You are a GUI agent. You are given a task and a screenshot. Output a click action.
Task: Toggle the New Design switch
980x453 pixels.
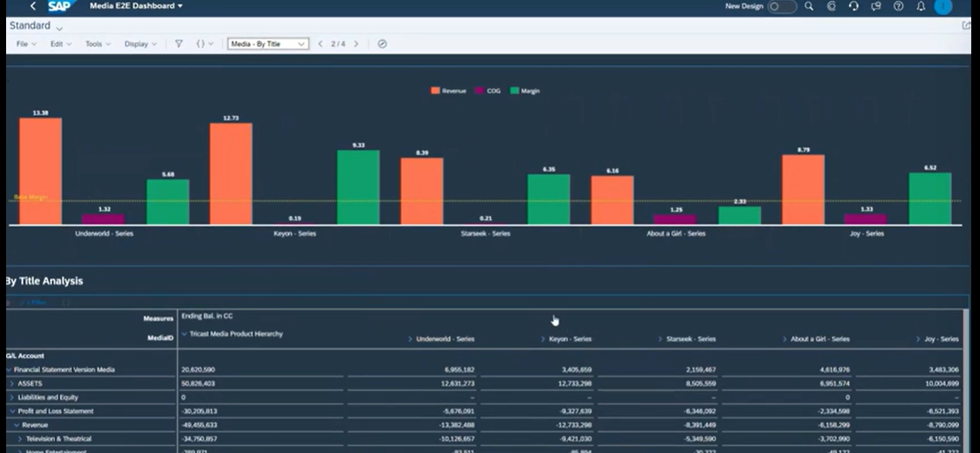click(x=781, y=6)
